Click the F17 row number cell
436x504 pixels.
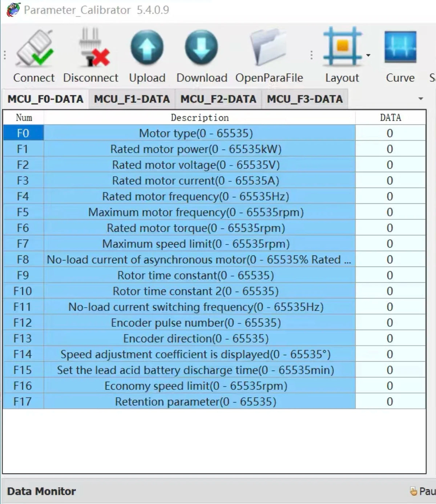pyautogui.click(x=24, y=402)
